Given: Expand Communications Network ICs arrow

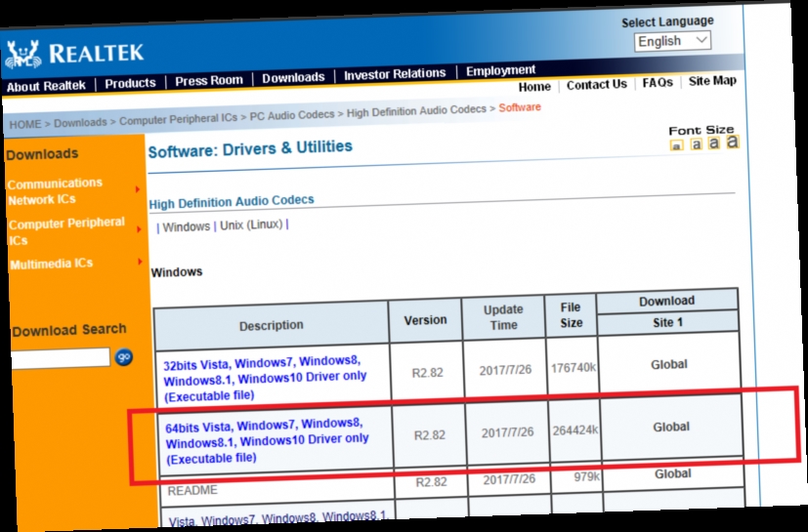Looking at the screenshot, I should click(138, 189).
